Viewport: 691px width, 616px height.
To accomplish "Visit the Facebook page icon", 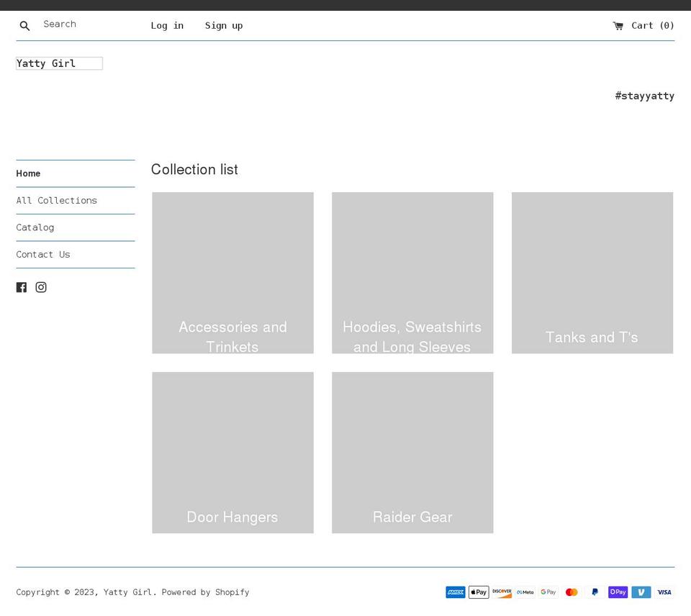I will tap(22, 287).
